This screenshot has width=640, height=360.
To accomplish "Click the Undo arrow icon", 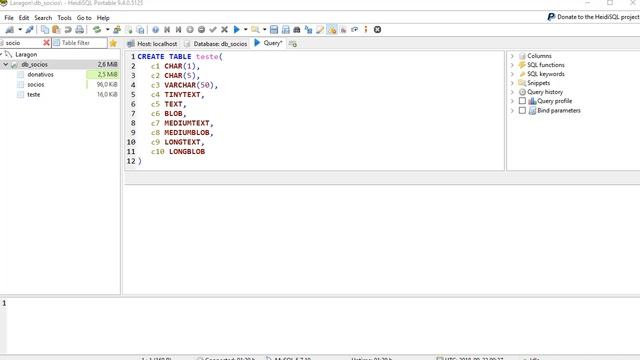I will (x=68, y=30).
